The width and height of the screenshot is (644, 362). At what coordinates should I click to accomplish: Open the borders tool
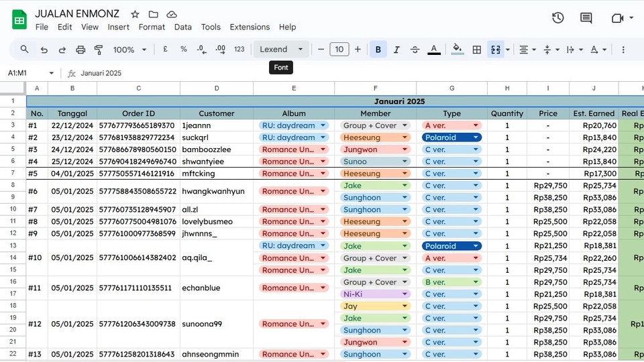pos(476,50)
